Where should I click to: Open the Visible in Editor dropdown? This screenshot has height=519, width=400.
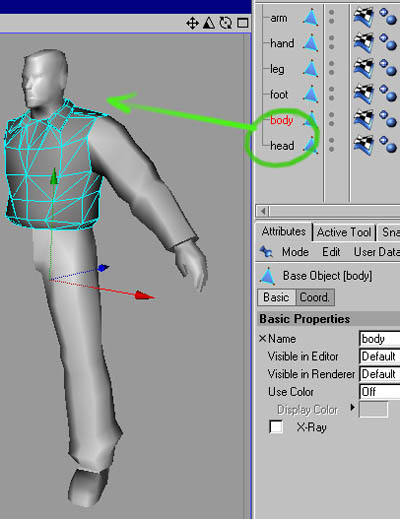tap(379, 356)
